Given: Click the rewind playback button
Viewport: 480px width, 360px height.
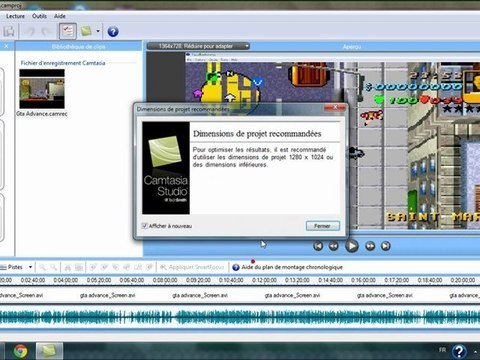Looking at the screenshot, I should pyautogui.click(x=333, y=246).
